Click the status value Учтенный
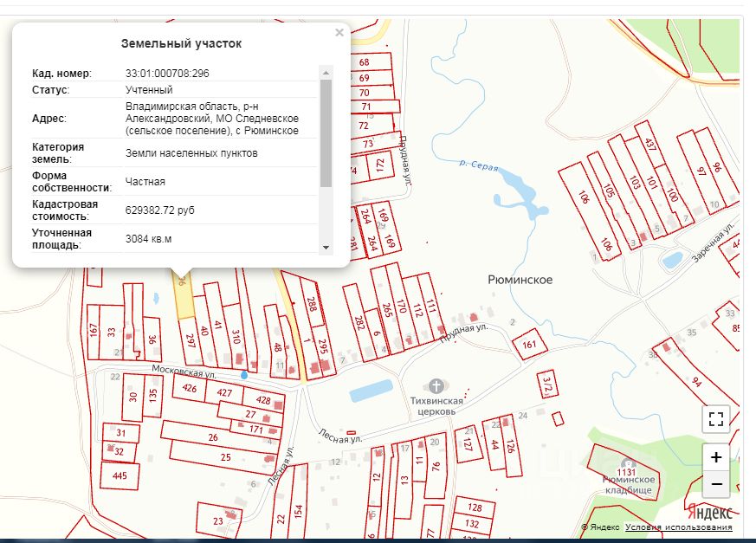The height and width of the screenshot is (543, 756). pos(149,90)
